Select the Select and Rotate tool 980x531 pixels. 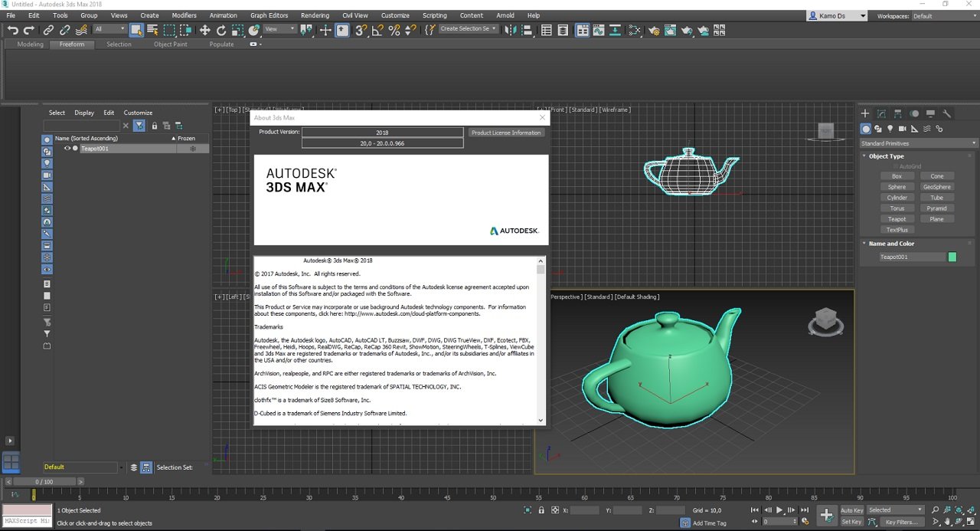[221, 31]
